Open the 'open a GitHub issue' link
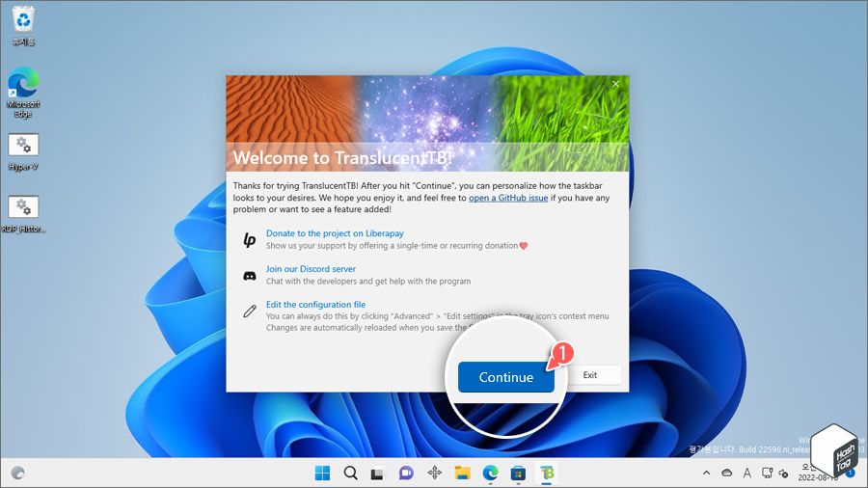This screenshot has width=868, height=488. [x=508, y=198]
